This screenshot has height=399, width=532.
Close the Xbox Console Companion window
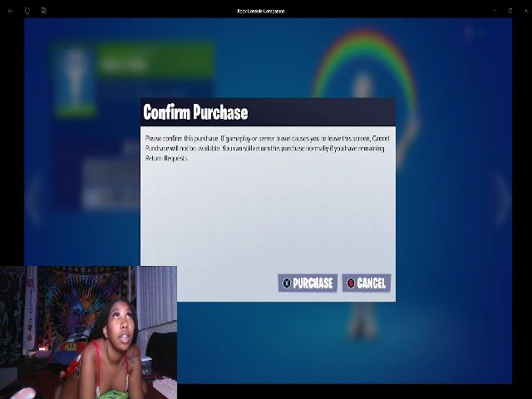tap(511, 11)
